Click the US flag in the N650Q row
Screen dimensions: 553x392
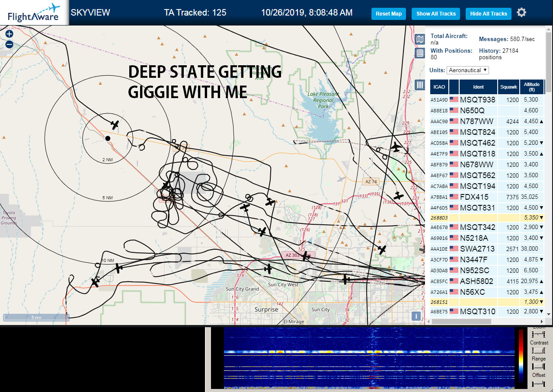pos(454,110)
